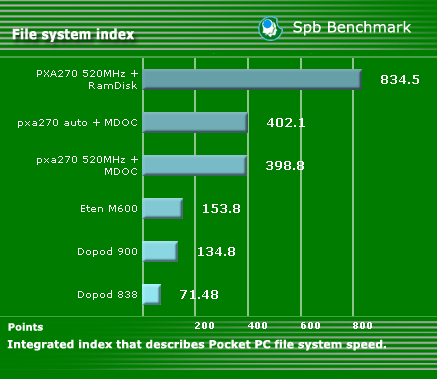Viewport: 437px width, 379px height.
Task: Select the PXA270 520MHz + RamDisk bar
Action: point(252,79)
